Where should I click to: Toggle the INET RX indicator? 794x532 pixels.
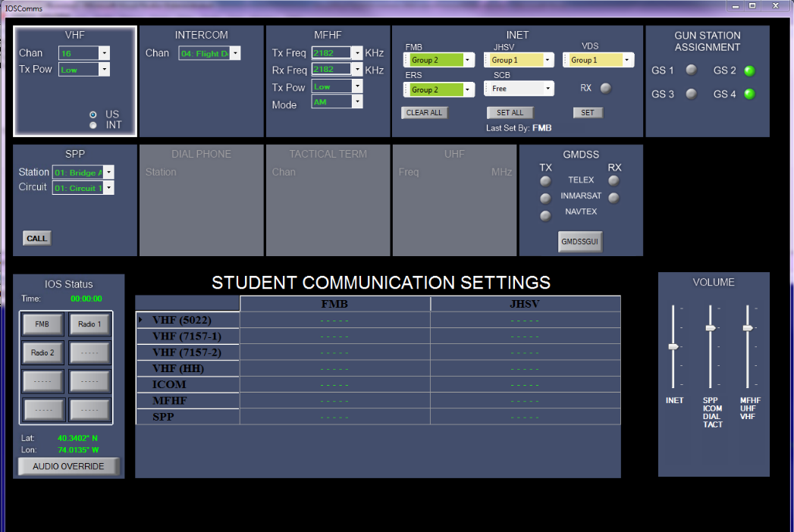tap(605, 88)
